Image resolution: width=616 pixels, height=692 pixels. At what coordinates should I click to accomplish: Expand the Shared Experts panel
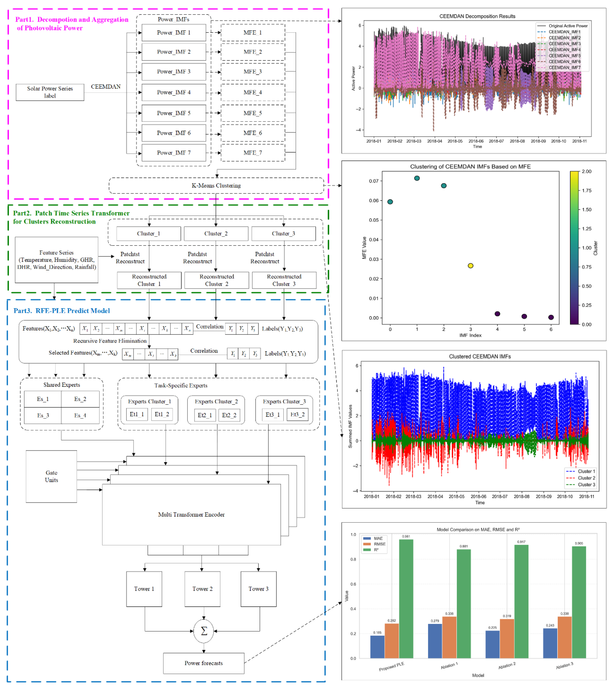click(62, 385)
